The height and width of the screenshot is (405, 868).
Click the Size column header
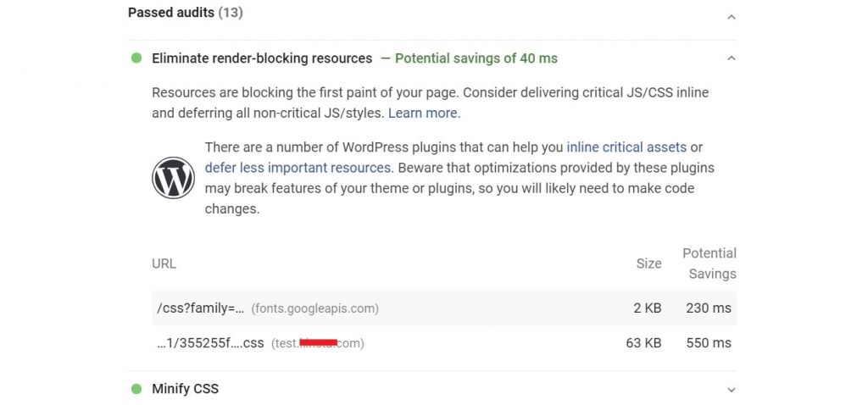pos(648,264)
